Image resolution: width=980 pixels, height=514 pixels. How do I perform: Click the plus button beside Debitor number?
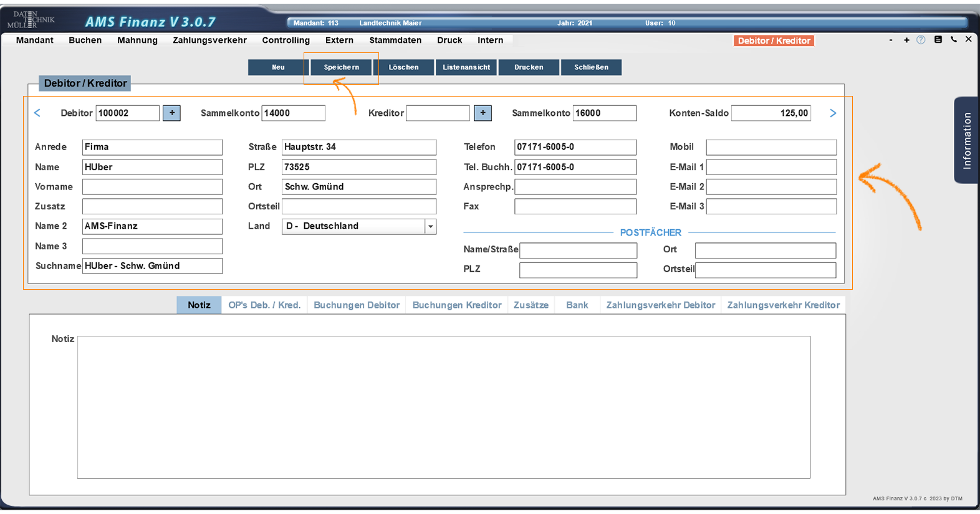coord(171,113)
